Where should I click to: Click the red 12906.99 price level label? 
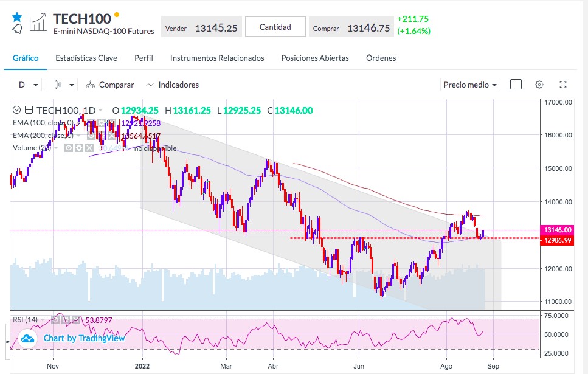click(x=557, y=240)
